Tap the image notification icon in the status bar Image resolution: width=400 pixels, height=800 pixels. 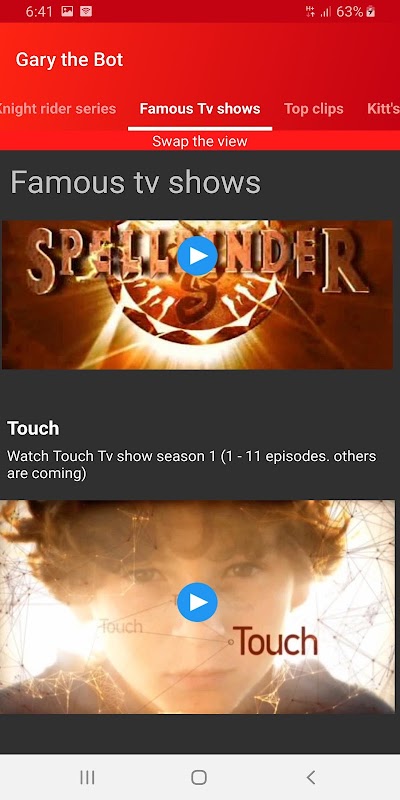(67, 11)
